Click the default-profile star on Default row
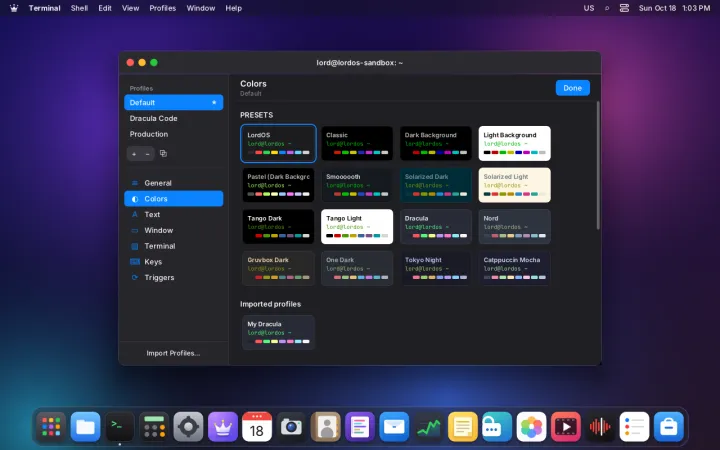 (214, 102)
